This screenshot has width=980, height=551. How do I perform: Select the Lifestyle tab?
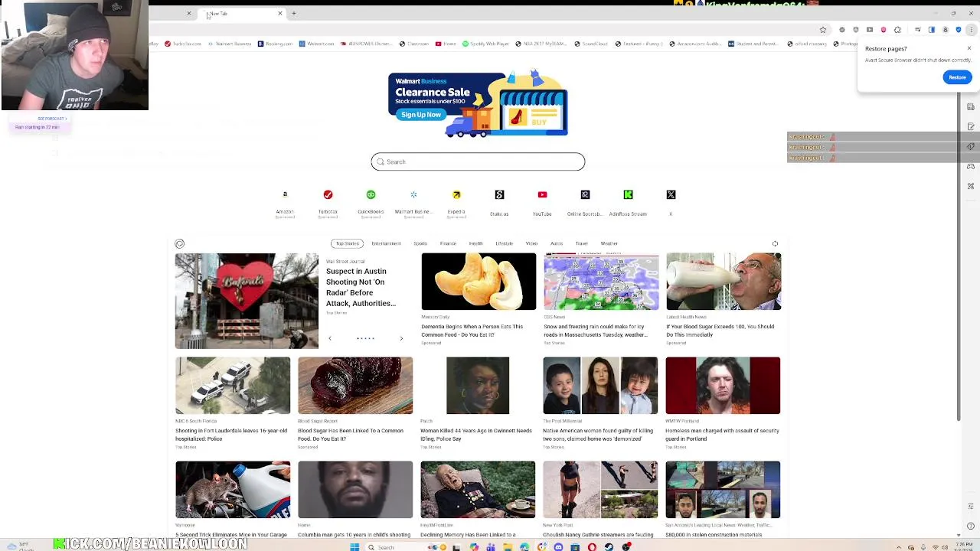pyautogui.click(x=504, y=243)
